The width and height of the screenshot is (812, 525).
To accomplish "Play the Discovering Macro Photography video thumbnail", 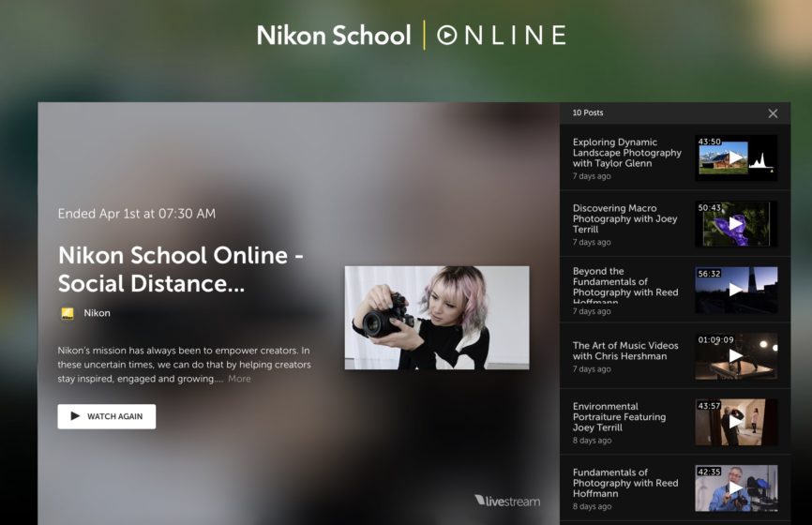I will [x=735, y=224].
